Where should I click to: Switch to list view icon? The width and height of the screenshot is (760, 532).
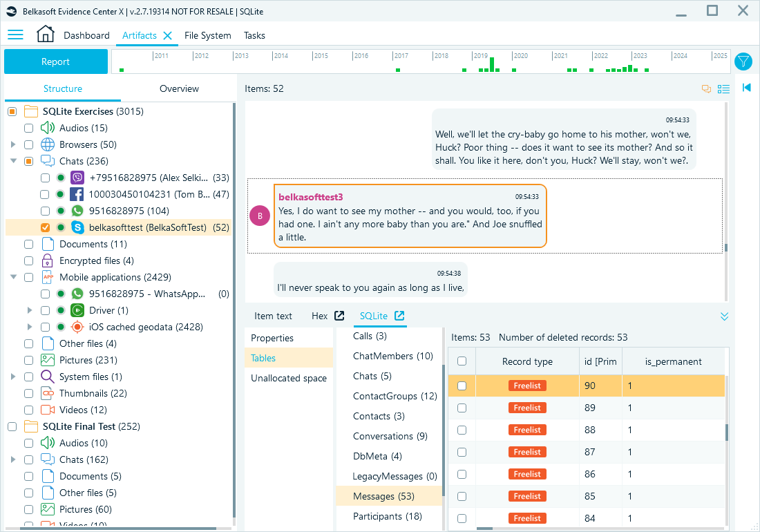723,88
